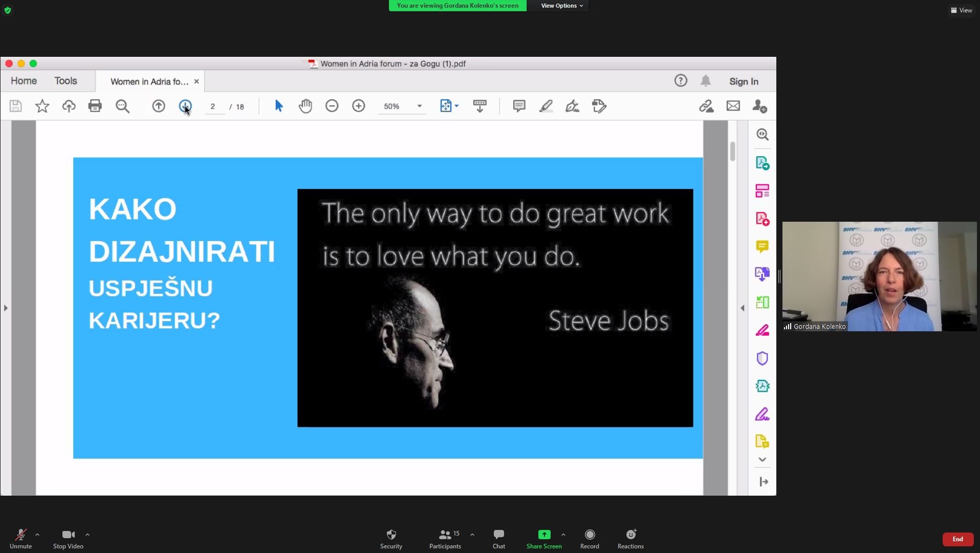The image size is (980, 553).
Task: Select the Women in Adria forum document tab
Action: (x=149, y=81)
